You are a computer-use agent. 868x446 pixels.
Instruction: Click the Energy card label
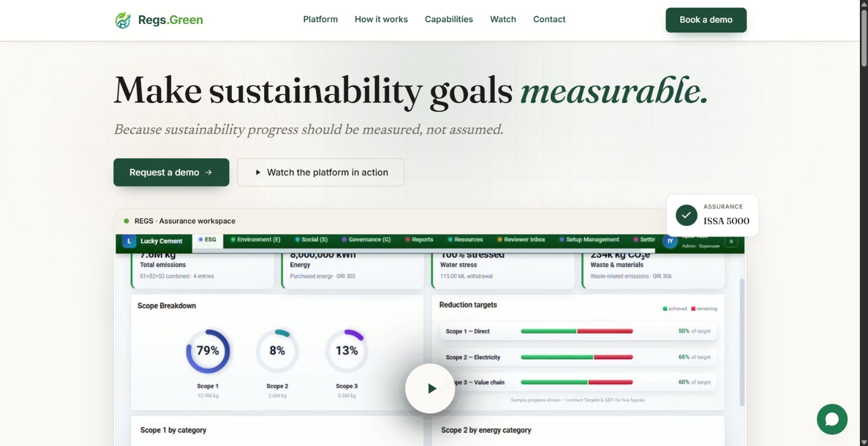[x=300, y=265]
